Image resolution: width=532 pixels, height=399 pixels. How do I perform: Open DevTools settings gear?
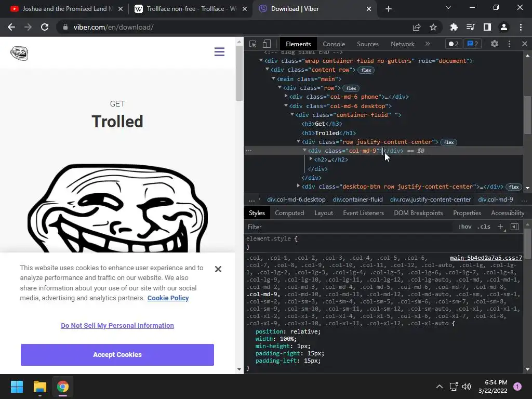[495, 44]
